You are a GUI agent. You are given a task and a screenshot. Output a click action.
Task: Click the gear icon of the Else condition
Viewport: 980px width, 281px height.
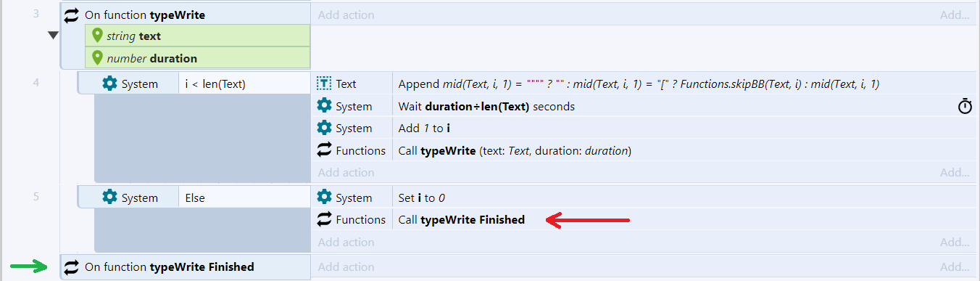tap(109, 197)
